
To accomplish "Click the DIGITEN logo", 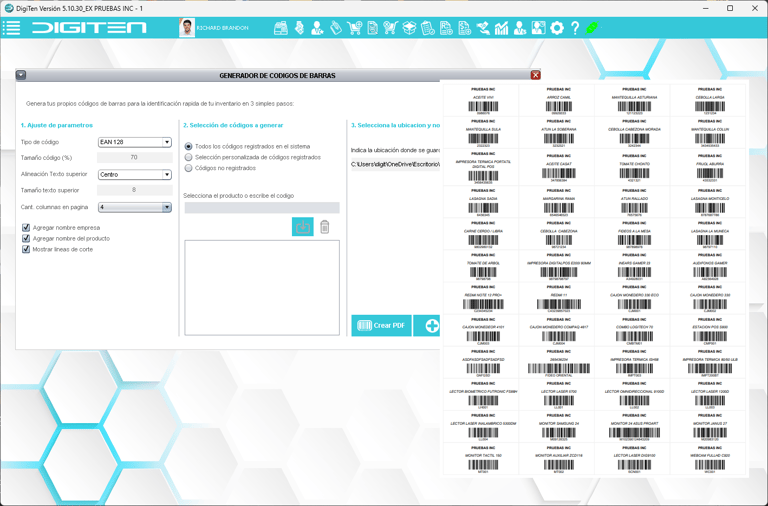I will pos(89,28).
